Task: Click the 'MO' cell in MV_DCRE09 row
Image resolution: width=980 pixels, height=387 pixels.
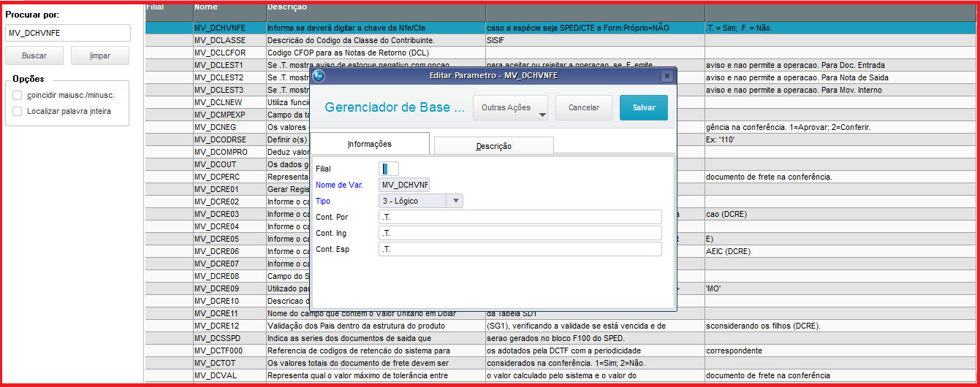Action: pyautogui.click(x=840, y=288)
